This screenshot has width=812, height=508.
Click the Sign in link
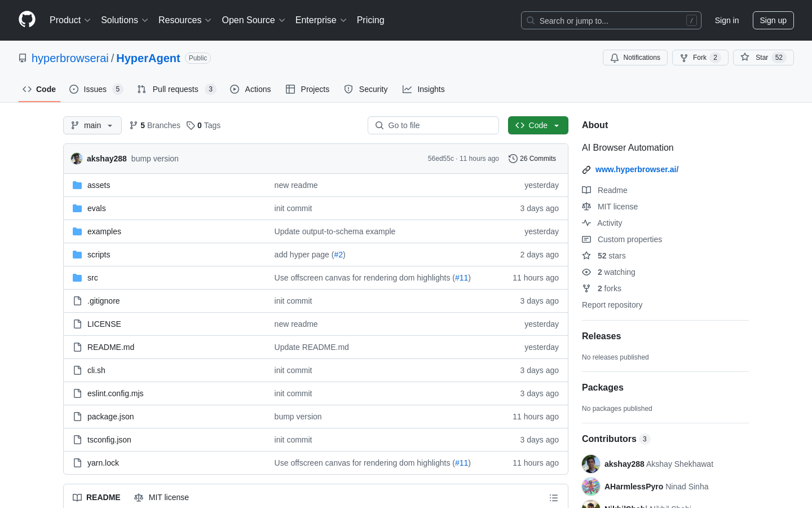coord(727,20)
